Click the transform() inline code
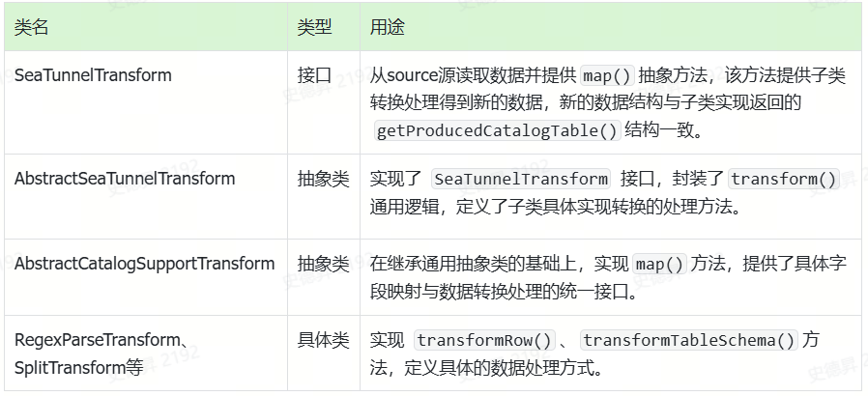This screenshot has height=396, width=868. click(x=783, y=179)
